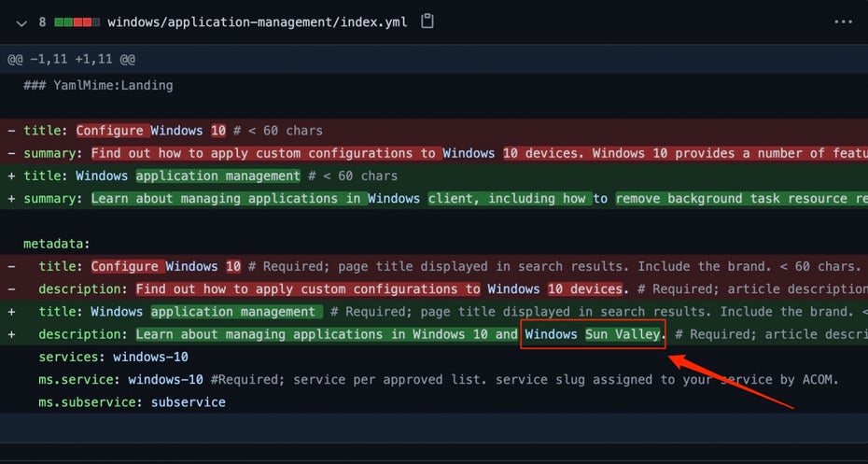Click 'remove background task resource' highlighted text
The width and height of the screenshot is (868, 464).
pyautogui.click(x=732, y=199)
